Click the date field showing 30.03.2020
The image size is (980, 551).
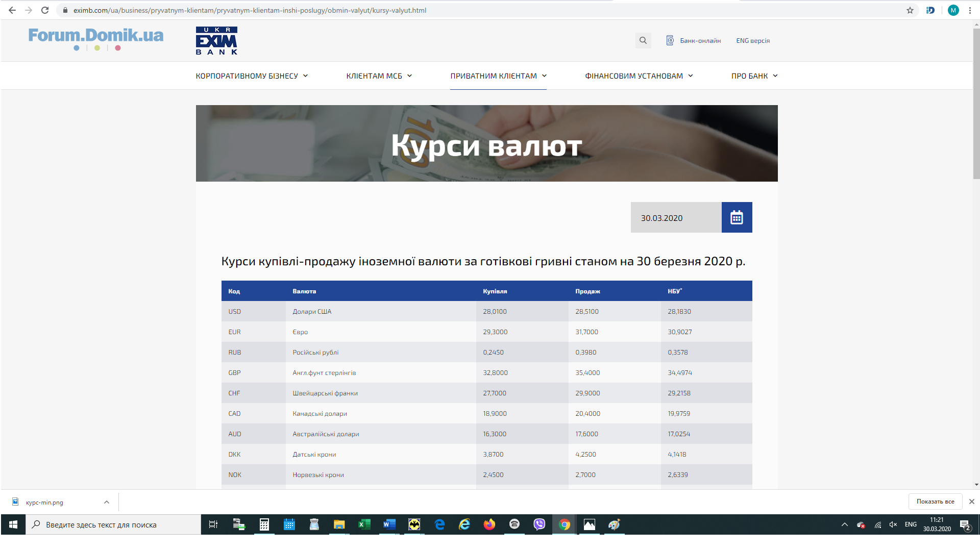click(676, 217)
